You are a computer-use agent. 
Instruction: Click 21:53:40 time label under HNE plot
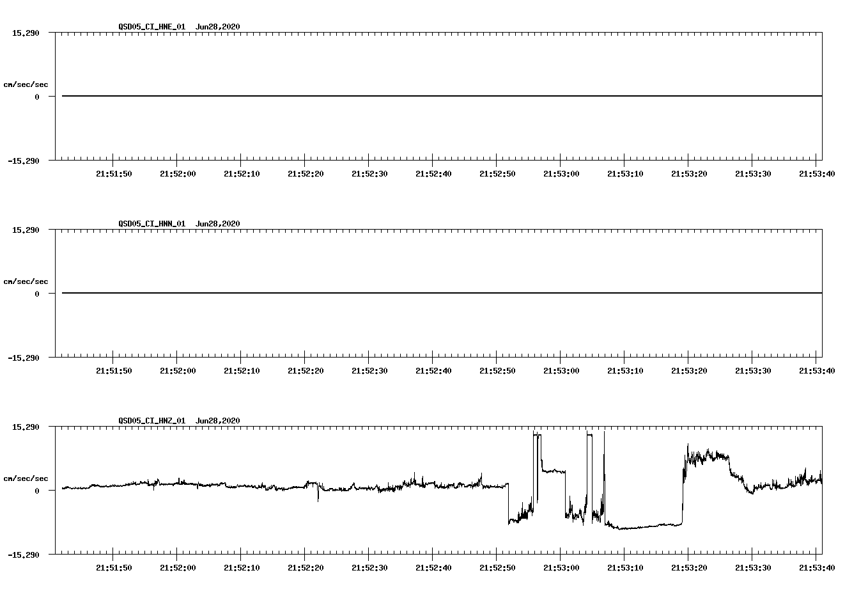817,174
